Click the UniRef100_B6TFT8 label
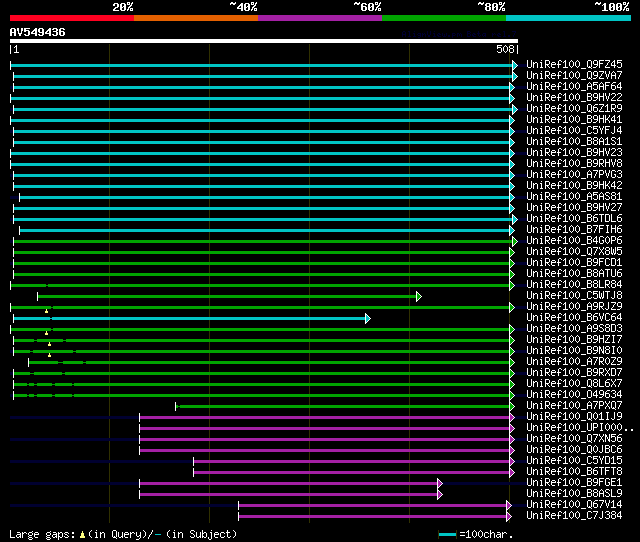Image resolution: width=640 pixels, height=542 pixels. click(574, 472)
